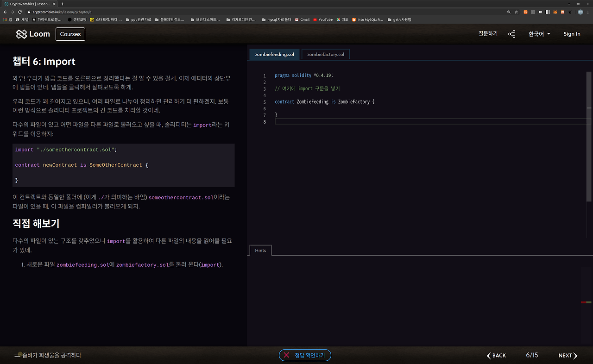
Task: Click the code editor vertical scrollbar
Action: pyautogui.click(x=589, y=136)
